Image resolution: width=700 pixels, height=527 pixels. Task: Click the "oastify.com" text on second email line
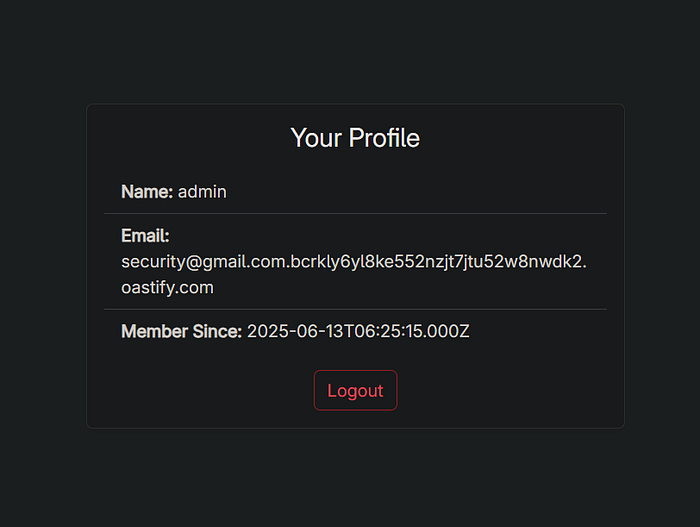coord(167,287)
